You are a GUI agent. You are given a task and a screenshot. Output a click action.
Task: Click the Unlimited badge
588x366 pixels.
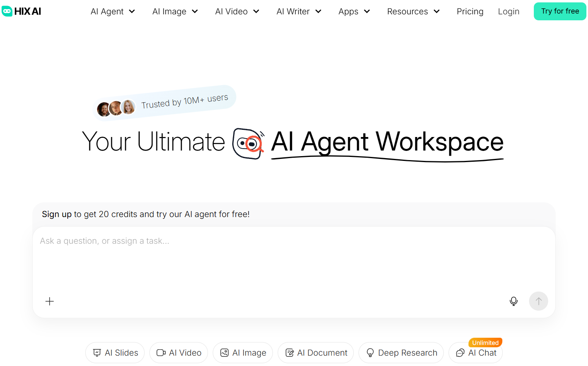click(x=485, y=343)
